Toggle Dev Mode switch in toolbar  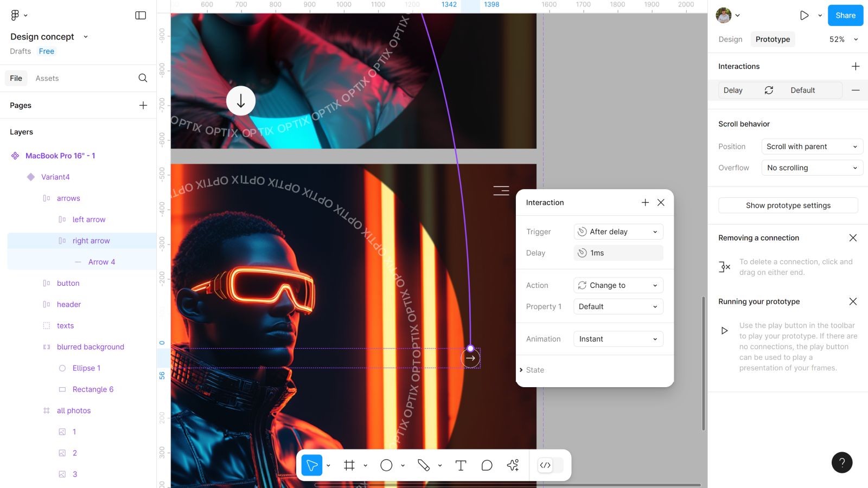[x=550, y=465]
